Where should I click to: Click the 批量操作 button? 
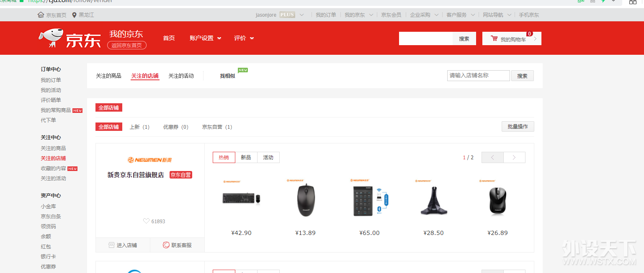518,127
